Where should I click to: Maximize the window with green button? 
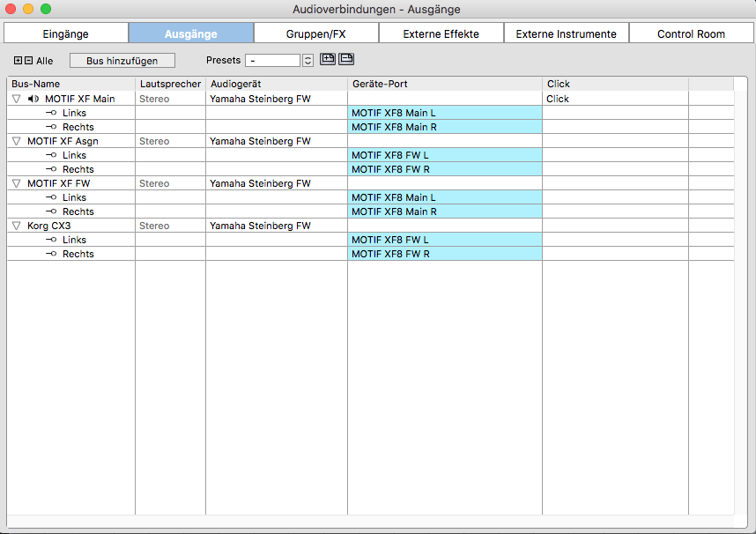[x=46, y=9]
